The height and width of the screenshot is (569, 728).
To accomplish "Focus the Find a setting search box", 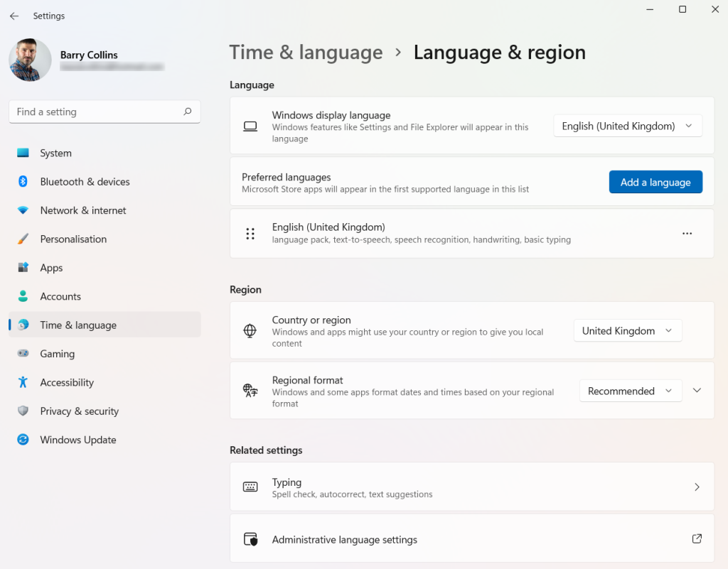I will coord(105,112).
